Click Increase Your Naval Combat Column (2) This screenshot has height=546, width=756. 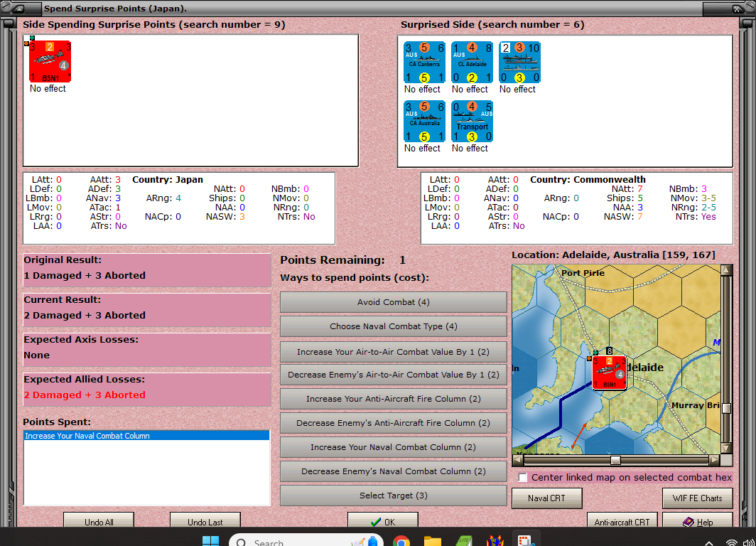coord(394,446)
